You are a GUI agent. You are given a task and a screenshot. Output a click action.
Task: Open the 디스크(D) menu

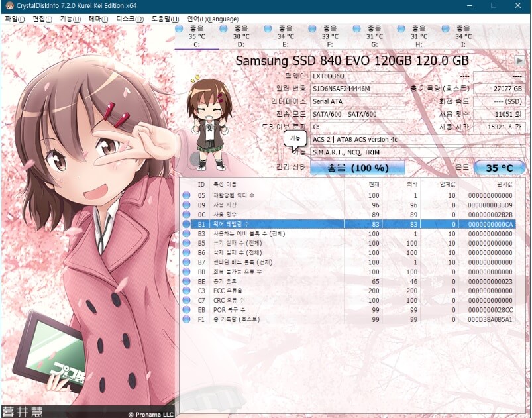(130, 19)
